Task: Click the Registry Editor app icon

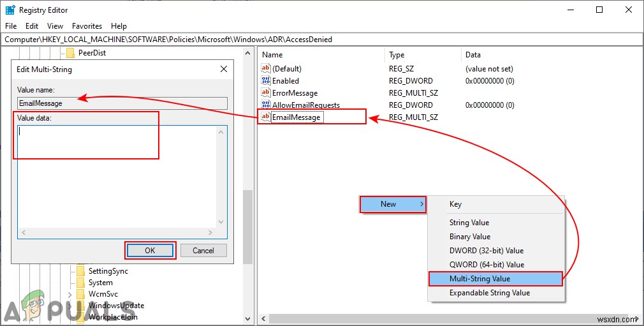Action: tap(10, 10)
